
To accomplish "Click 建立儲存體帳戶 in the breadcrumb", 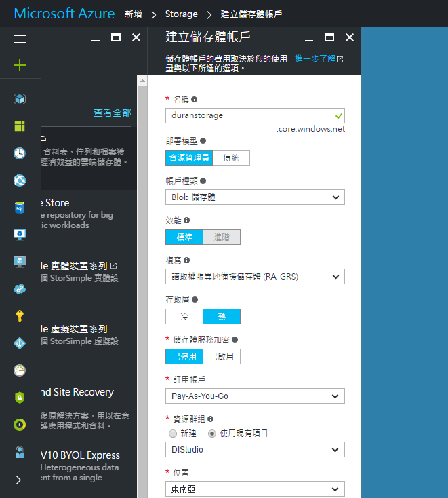I will point(251,14).
